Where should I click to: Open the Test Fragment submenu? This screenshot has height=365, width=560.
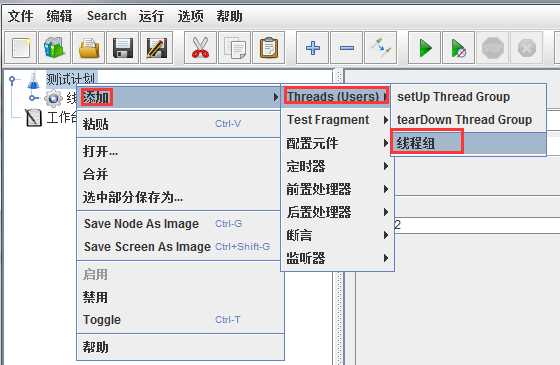(337, 120)
